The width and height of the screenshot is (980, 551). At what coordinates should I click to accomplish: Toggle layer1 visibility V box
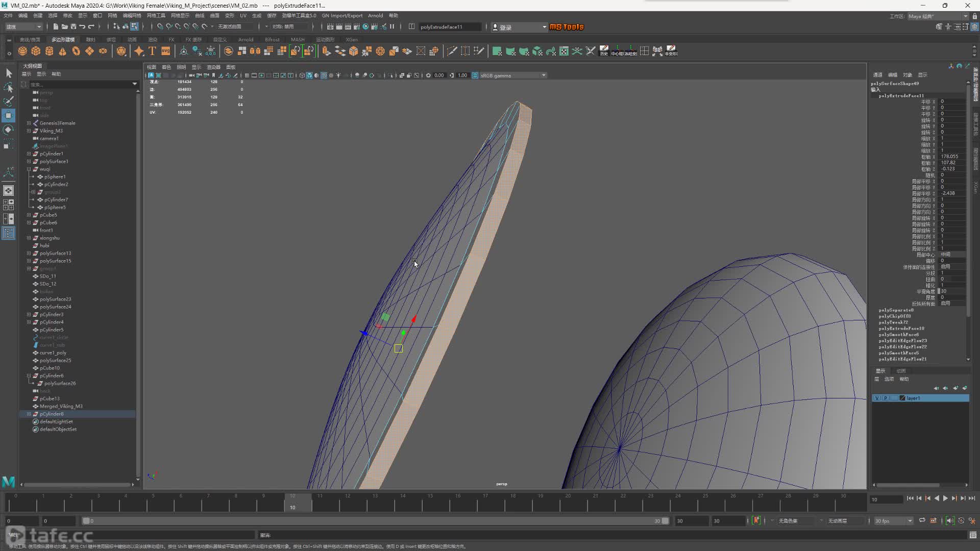tap(877, 398)
